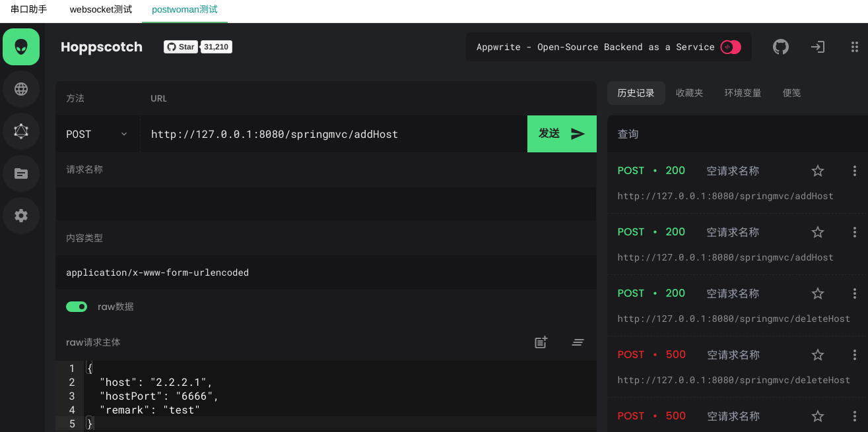Viewport: 868px width, 432px height.
Task: Select the POST 500 deleteHost URL in history
Action: (x=734, y=380)
